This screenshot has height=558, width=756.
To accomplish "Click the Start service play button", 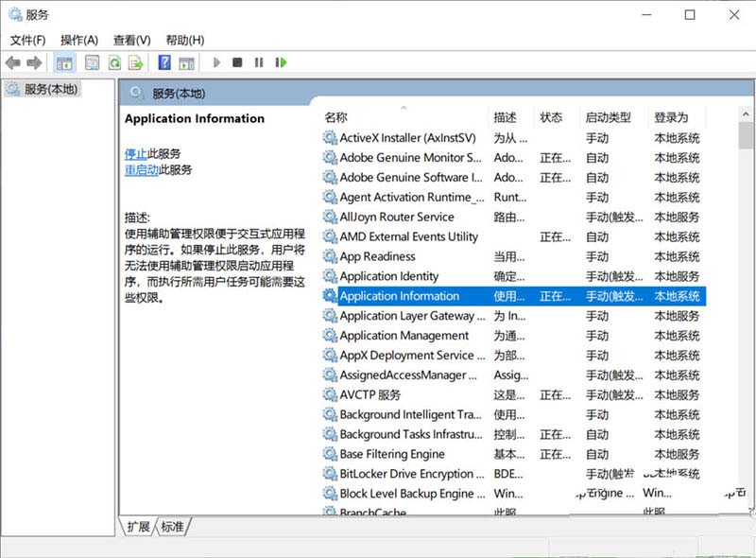I will point(216,62).
